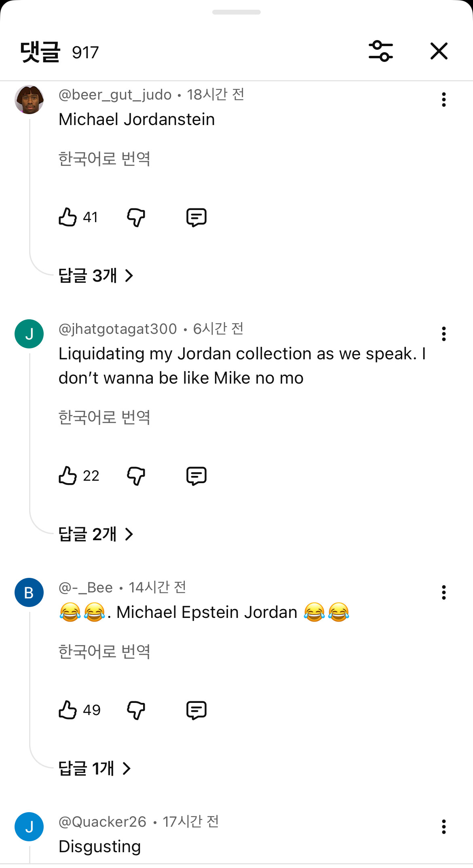Reply to the @-_Bee comment
The width and height of the screenshot is (473, 868).
[x=196, y=710]
